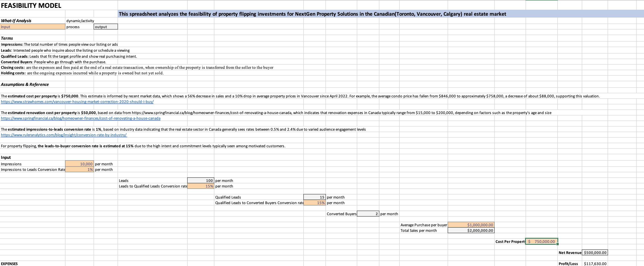This screenshot has height=266, width=644.
Task: Click the fill handle on the selected cell
Action: click(557, 244)
